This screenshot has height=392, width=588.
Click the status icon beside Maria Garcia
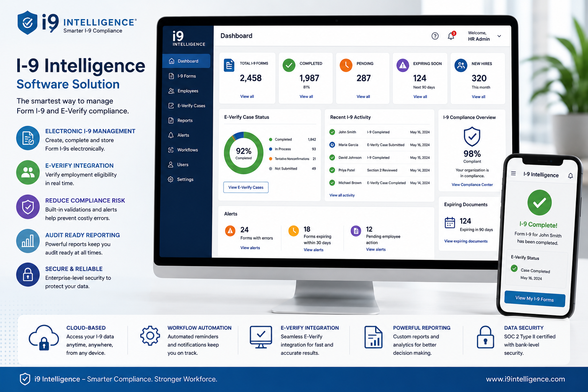332,145
